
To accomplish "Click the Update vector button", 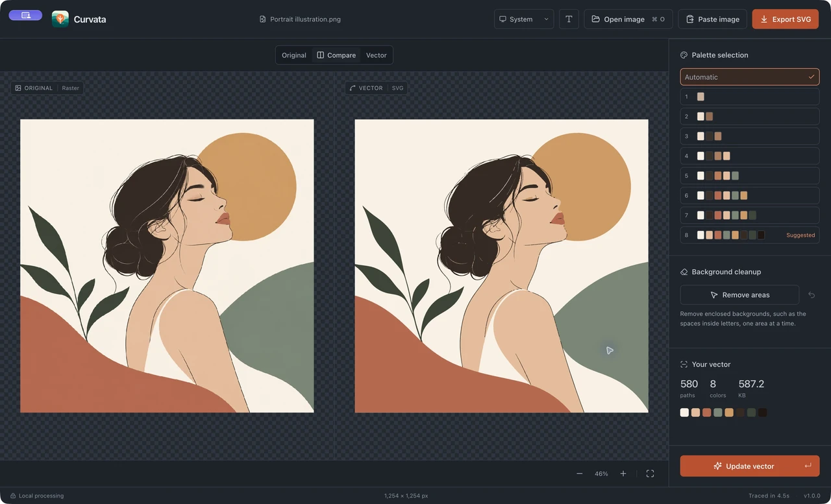I will coord(750,466).
